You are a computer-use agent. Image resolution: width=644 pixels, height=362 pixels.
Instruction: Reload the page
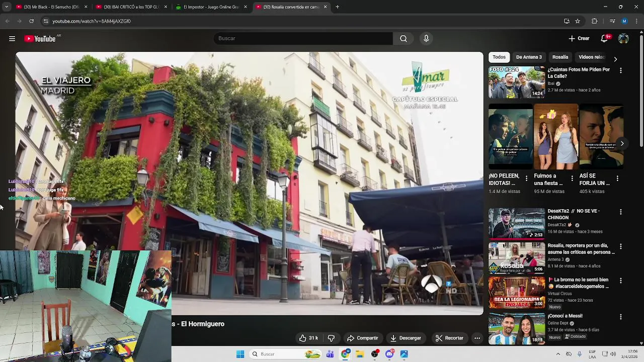tap(31, 21)
